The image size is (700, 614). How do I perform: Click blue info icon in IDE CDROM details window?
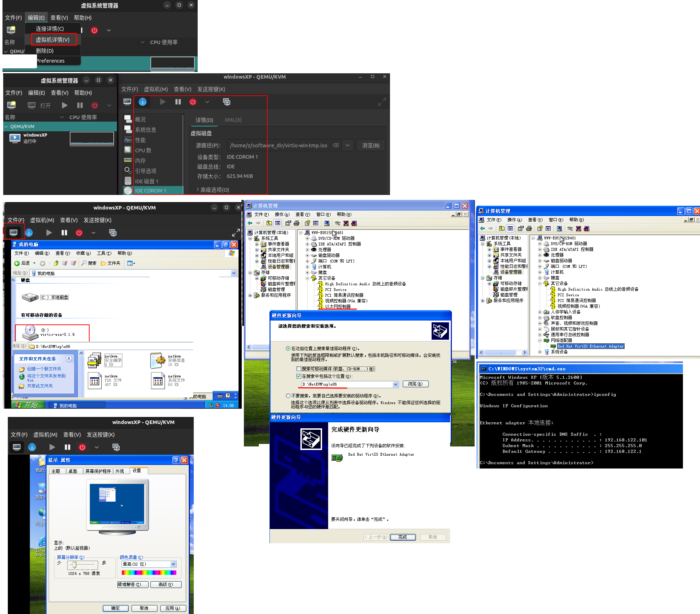[143, 102]
